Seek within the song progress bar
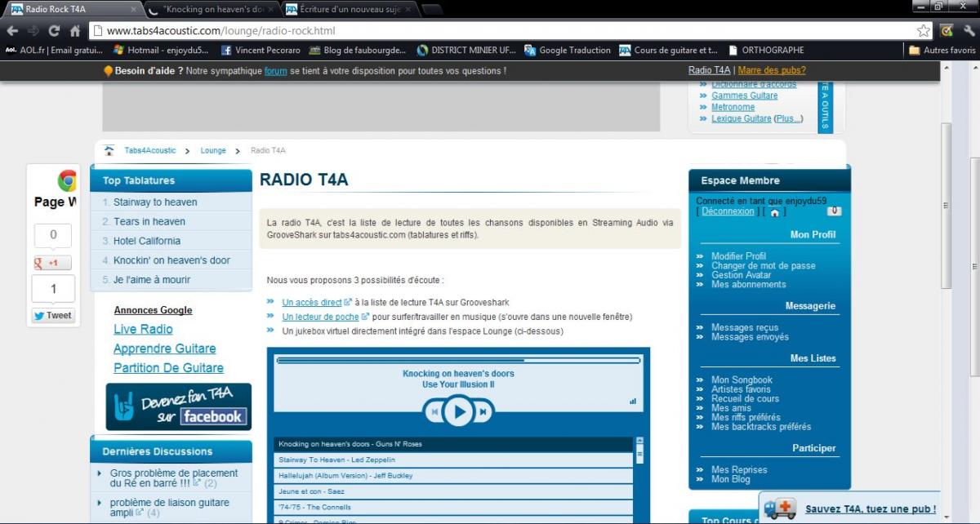 click(x=458, y=359)
